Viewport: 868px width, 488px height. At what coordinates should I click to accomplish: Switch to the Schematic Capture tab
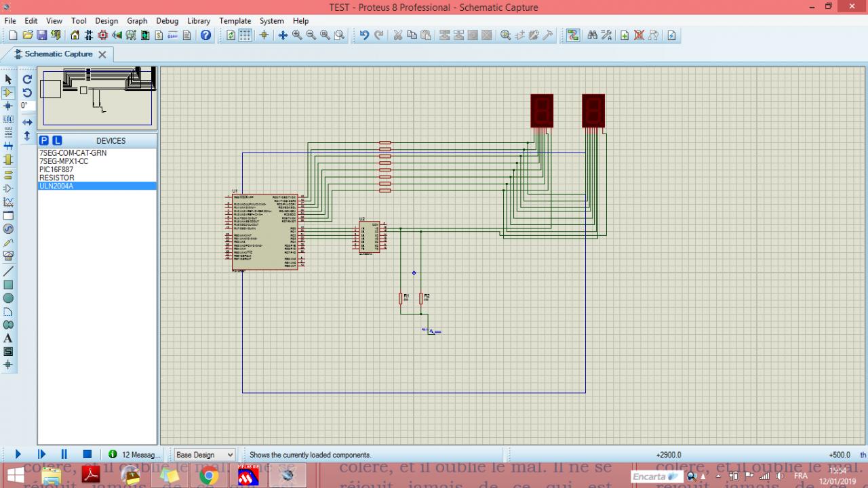click(58, 54)
